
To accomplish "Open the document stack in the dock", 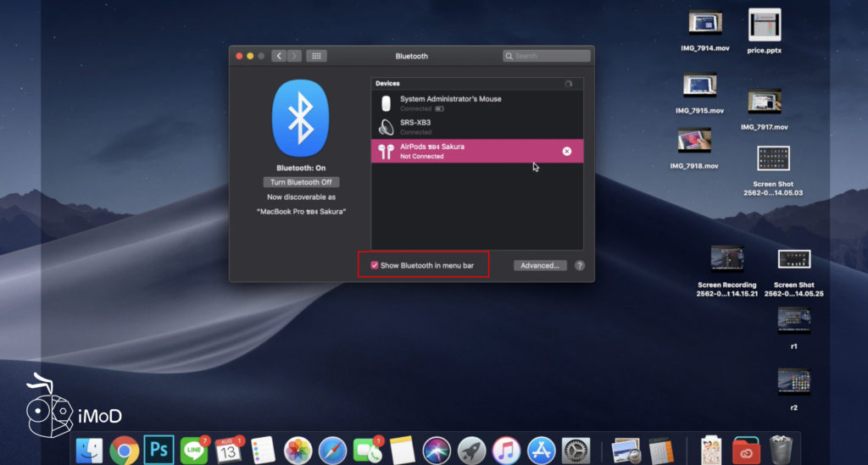I will coord(711,451).
